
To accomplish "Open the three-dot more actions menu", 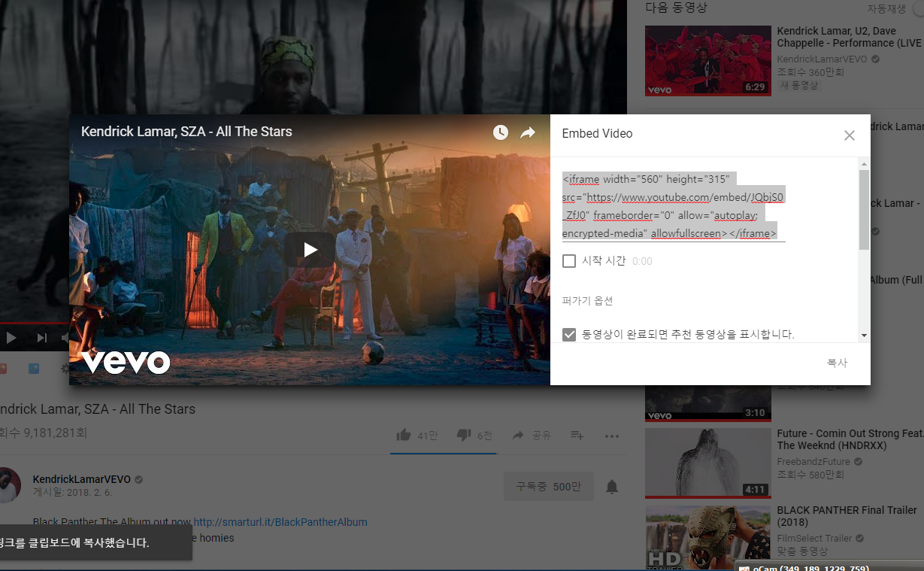I will coord(611,436).
